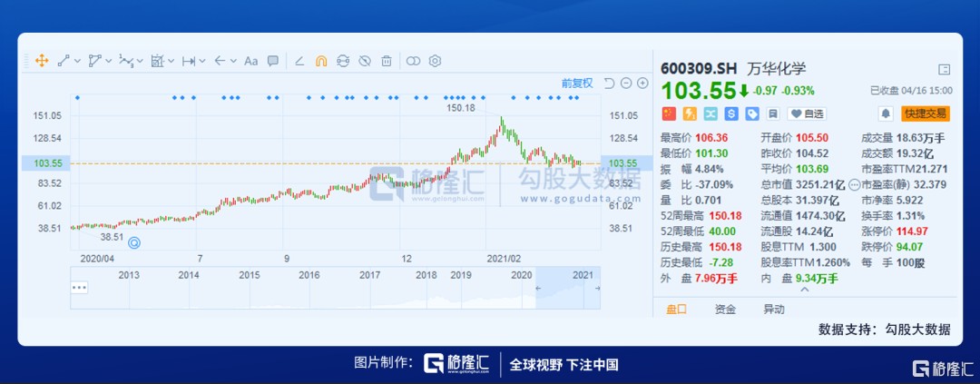This screenshot has height=384, width=980.
Task: Select the measurement box tool
Action: tap(157, 61)
